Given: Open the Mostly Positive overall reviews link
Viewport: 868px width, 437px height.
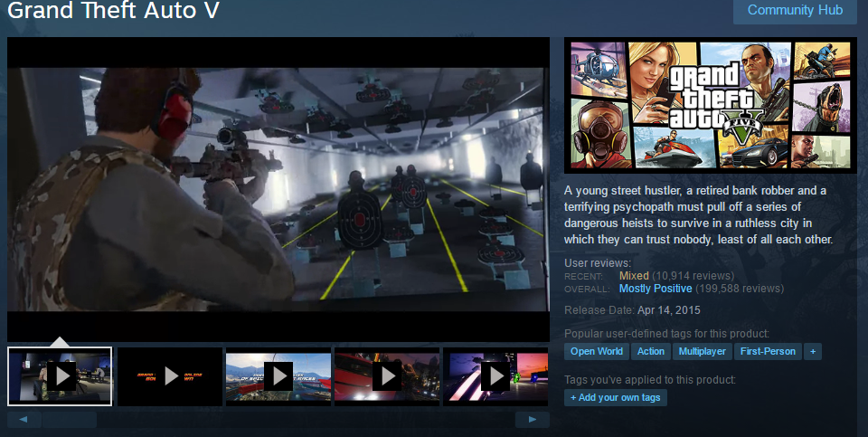Looking at the screenshot, I should pyautogui.click(x=656, y=289).
